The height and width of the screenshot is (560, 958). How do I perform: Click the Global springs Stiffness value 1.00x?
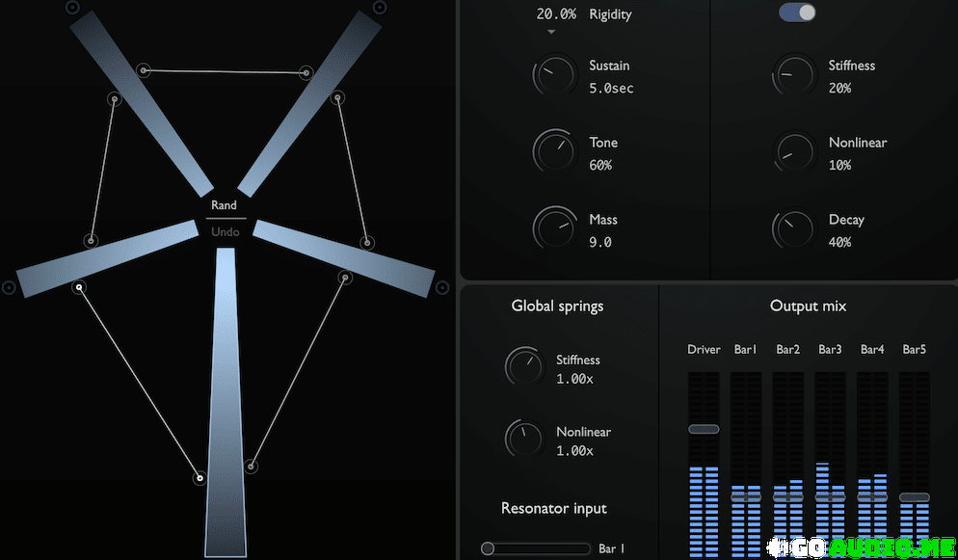point(574,379)
